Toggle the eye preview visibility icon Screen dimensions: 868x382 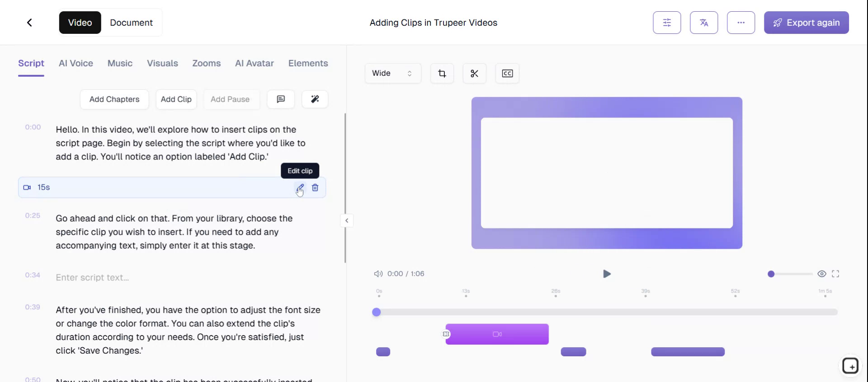(822, 274)
